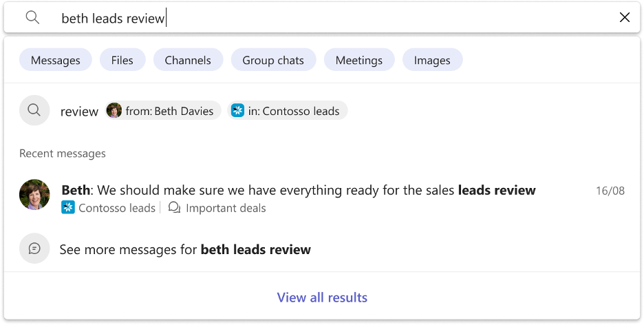Image resolution: width=644 pixels, height=325 pixels.
Task: Select the 'from: Beth Davies' suggestion text
Action: pyautogui.click(x=169, y=111)
